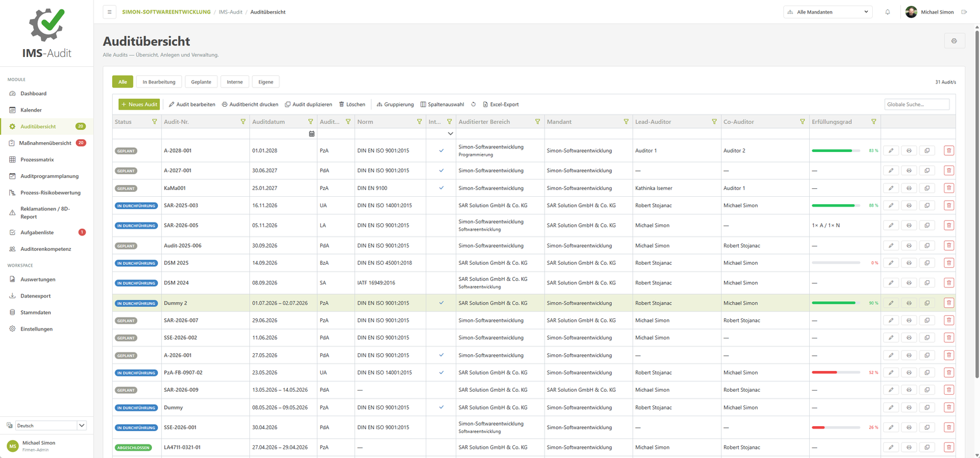This screenshot has height=458, width=980.
Task: Edit audit A-2028-001 with the pencil icon
Action: click(x=891, y=150)
